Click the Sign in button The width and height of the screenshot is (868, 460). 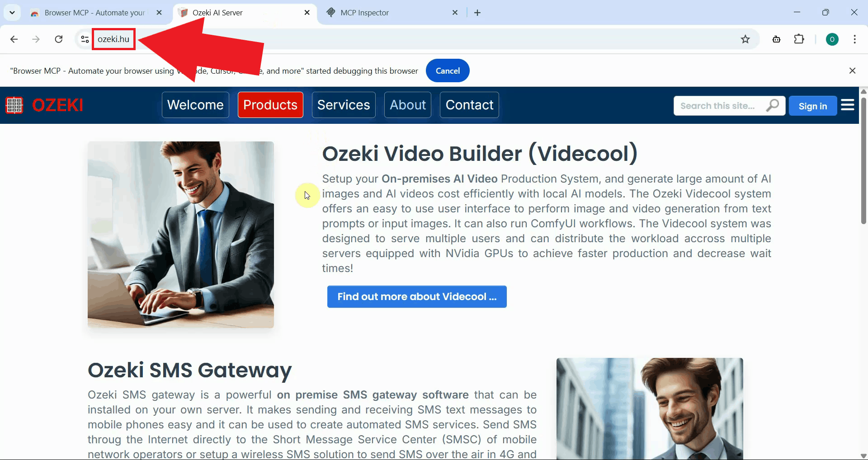[x=812, y=106]
